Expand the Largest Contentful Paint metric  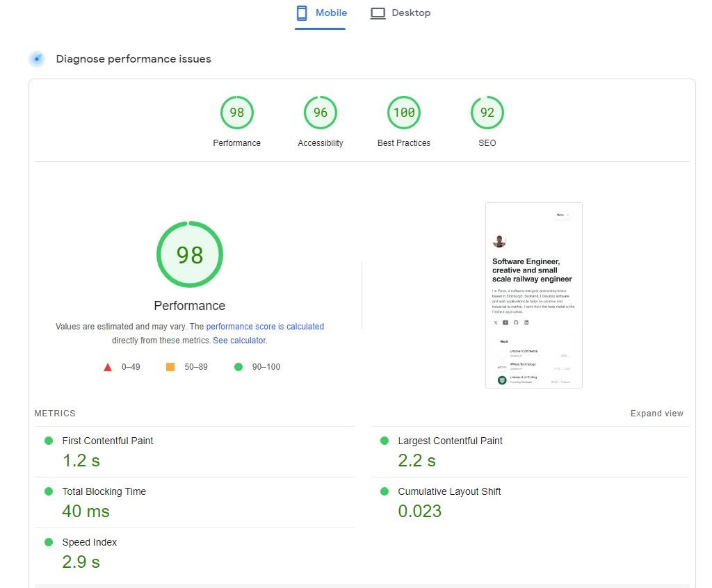pos(531,452)
